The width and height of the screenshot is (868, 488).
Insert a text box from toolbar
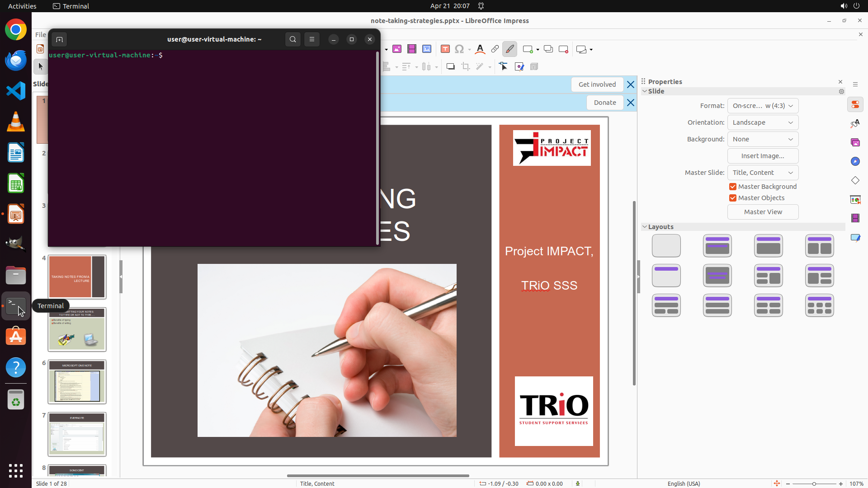445,49
